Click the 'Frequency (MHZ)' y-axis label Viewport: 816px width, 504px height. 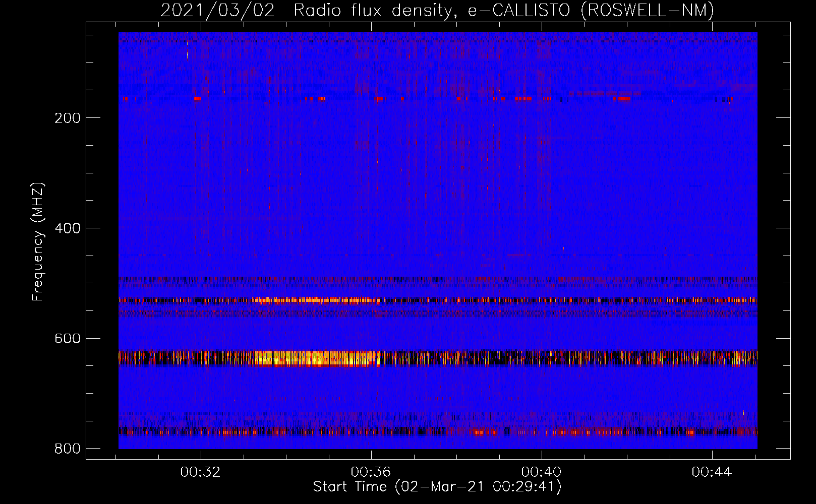(38, 242)
